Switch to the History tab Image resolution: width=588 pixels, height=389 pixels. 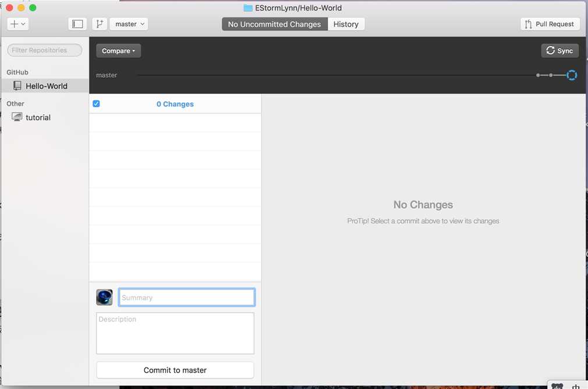(x=346, y=24)
